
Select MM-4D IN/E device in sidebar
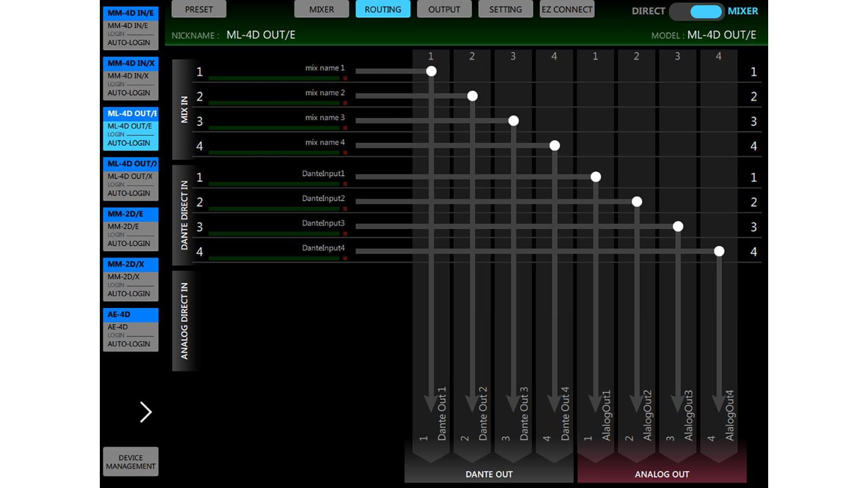click(131, 28)
